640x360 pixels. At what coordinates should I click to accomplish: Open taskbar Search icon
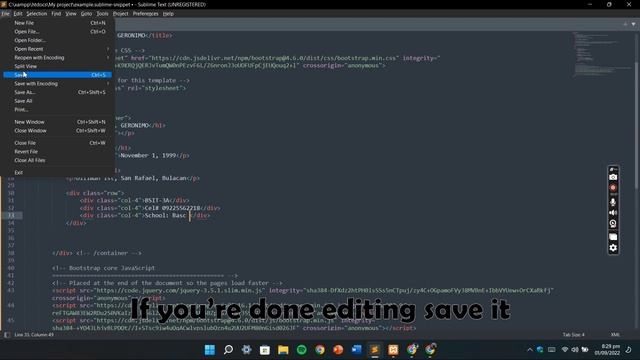coord(228,350)
